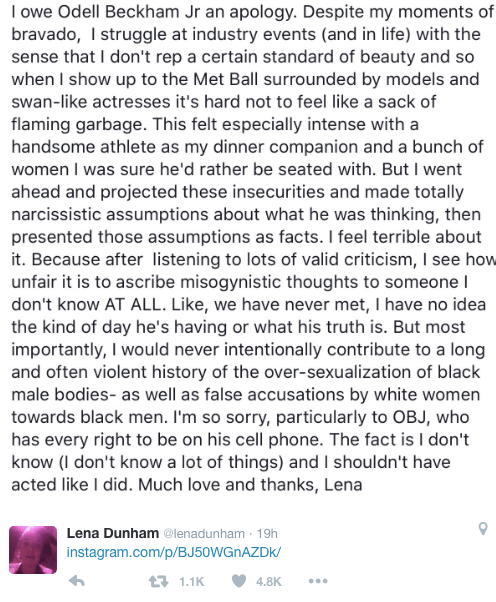The height and width of the screenshot is (602, 496).
Task: Retweet Lena Dunham's post
Action: 158,582
